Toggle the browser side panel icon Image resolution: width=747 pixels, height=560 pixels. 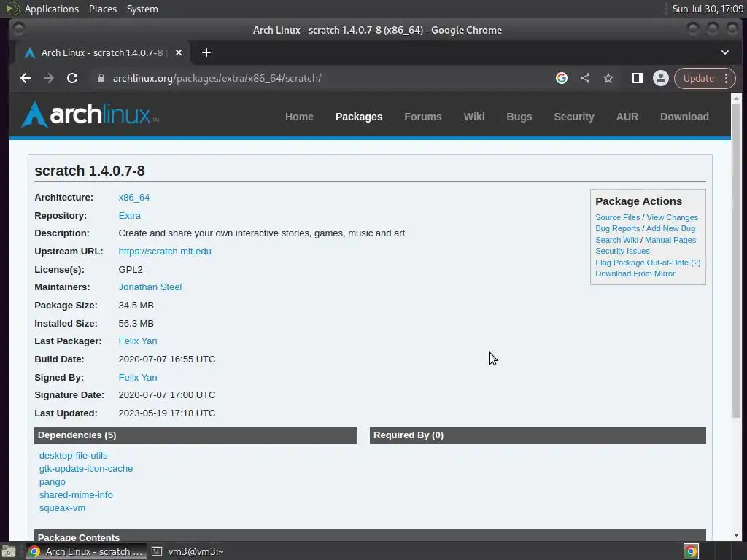click(x=638, y=78)
